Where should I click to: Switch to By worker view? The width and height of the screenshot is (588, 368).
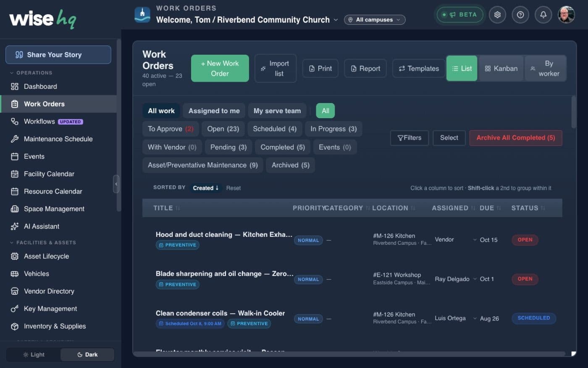[545, 69]
